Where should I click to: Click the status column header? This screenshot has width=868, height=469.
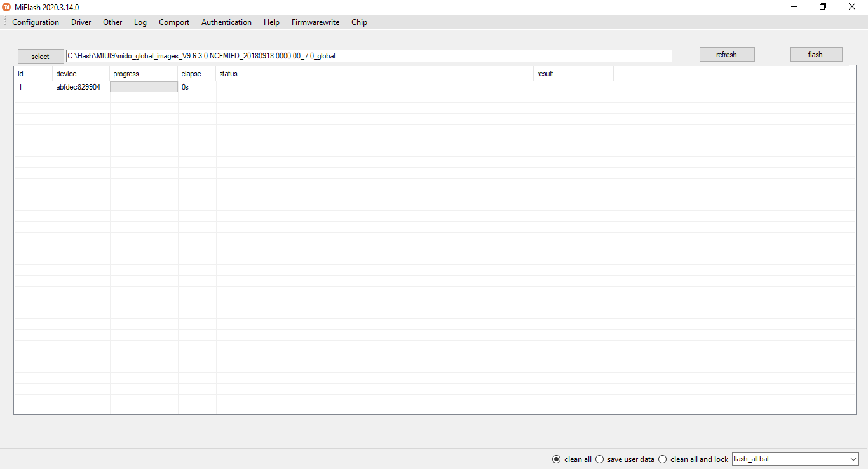[x=375, y=74]
